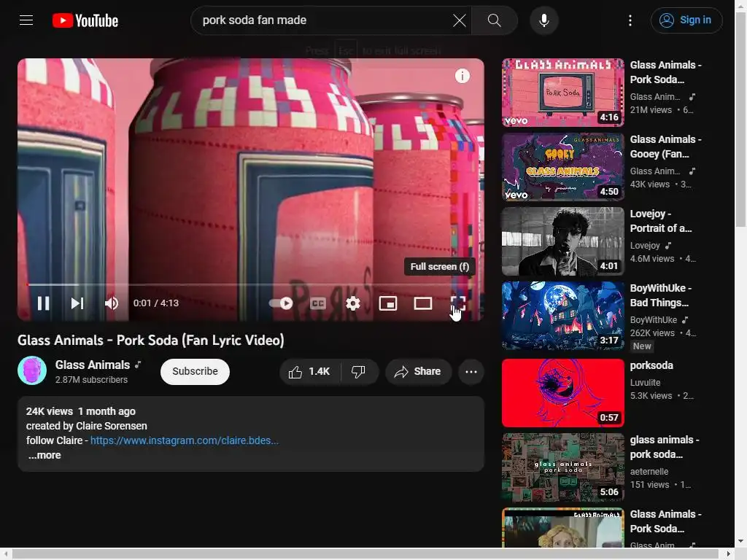
Task: Click the '24K views 1 month ago' text
Action: [80, 411]
